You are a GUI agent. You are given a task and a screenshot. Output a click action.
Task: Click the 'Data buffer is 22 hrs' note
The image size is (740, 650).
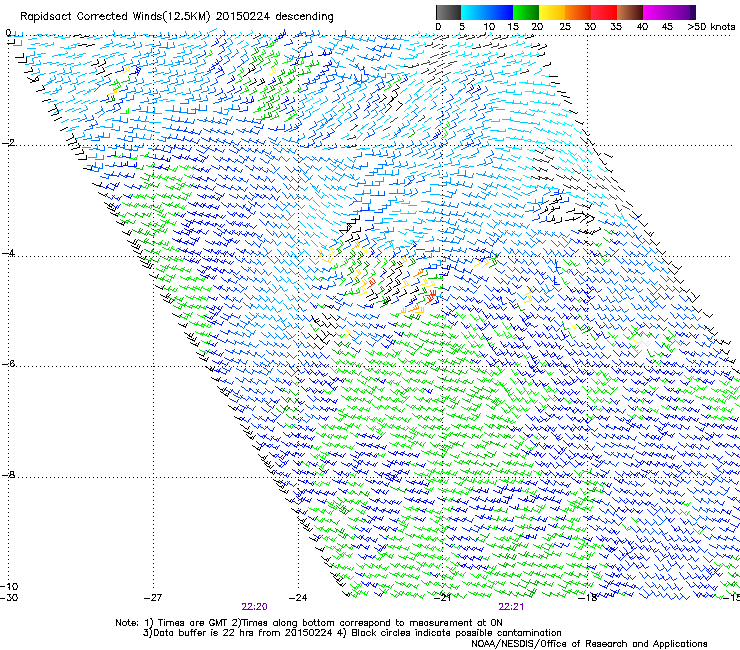352,633
